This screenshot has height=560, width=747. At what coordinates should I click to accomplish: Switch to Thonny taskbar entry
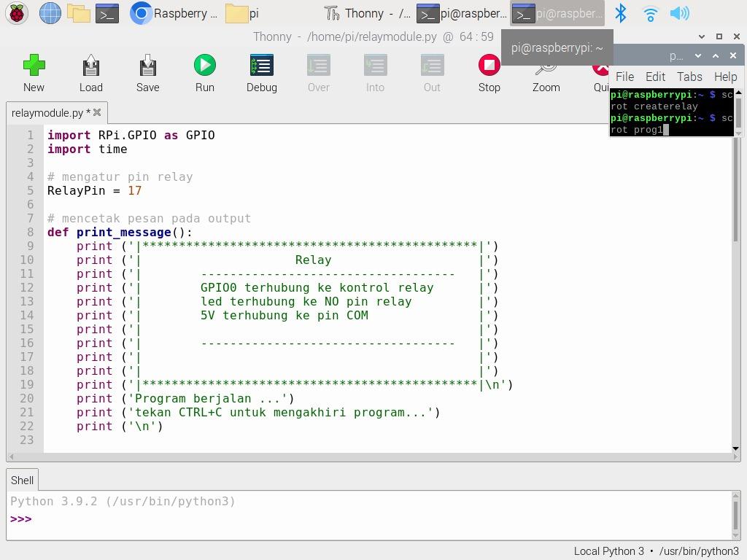click(x=367, y=13)
